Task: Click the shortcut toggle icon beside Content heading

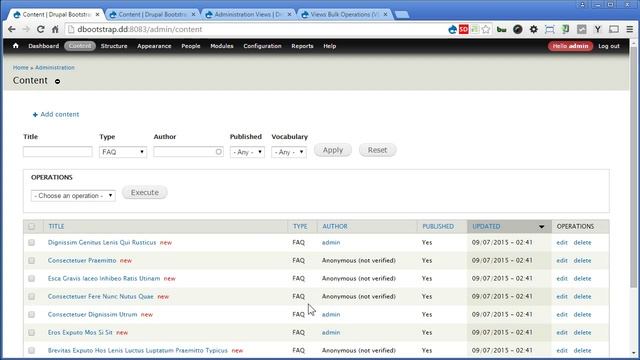Action: (58, 81)
